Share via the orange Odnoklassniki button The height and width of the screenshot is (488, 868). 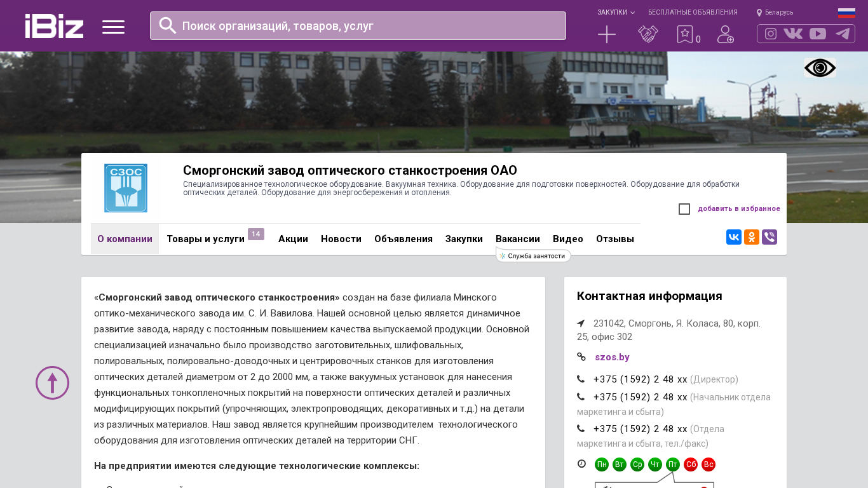click(x=752, y=237)
